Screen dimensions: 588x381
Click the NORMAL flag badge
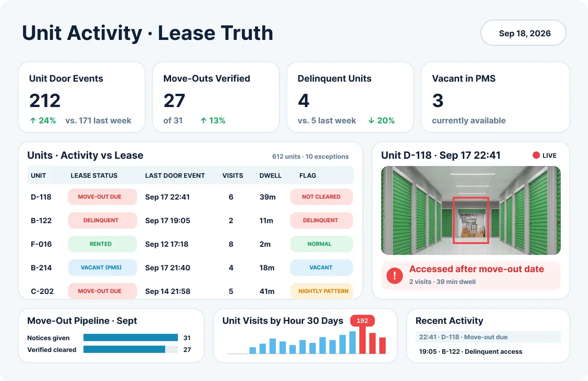pyautogui.click(x=322, y=244)
